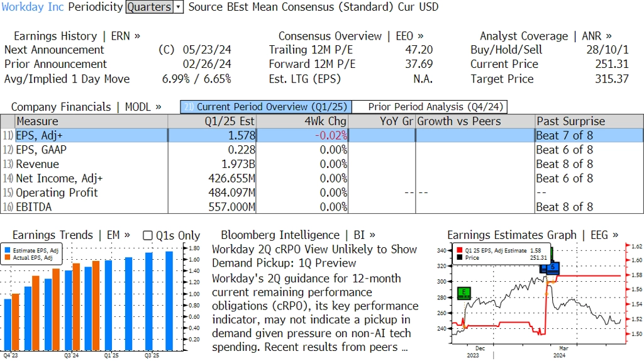Switch to Prior Period Analysis (Q4/24) tab

click(430, 107)
